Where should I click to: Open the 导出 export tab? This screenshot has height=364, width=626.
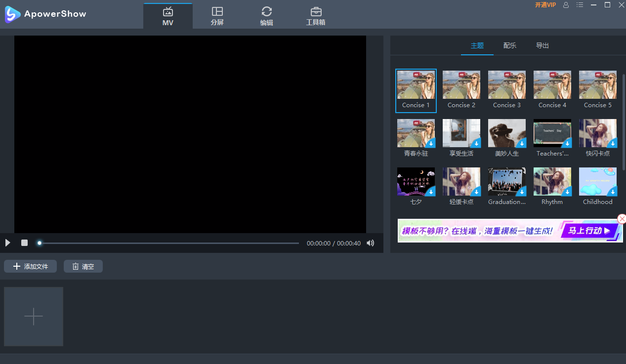click(x=542, y=45)
